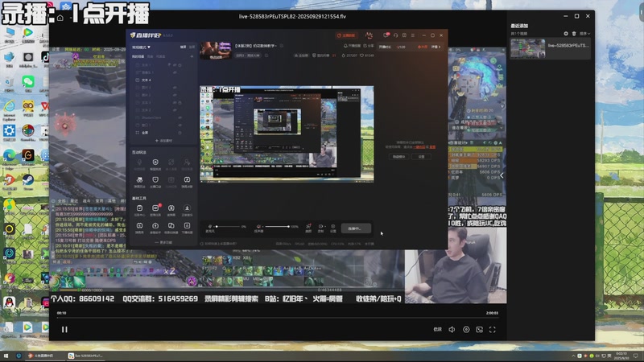The width and height of the screenshot is (644, 362).
Task: Open the download tool icon in 基础工具
Action: [187, 210]
